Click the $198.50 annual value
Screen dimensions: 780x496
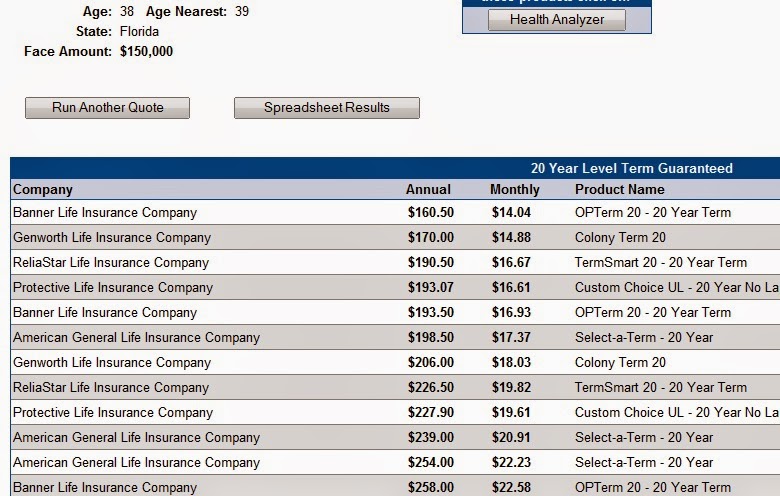pyautogui.click(x=431, y=337)
